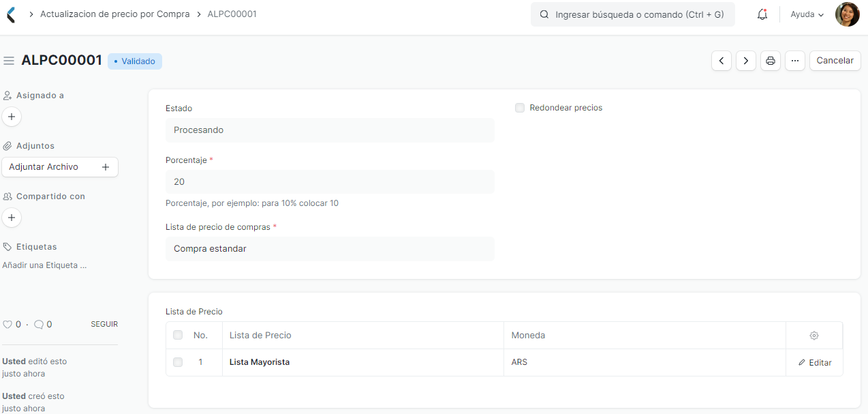The height and width of the screenshot is (414, 868).
Task: Open the sidebar hamburger menu
Action: coord(9,60)
